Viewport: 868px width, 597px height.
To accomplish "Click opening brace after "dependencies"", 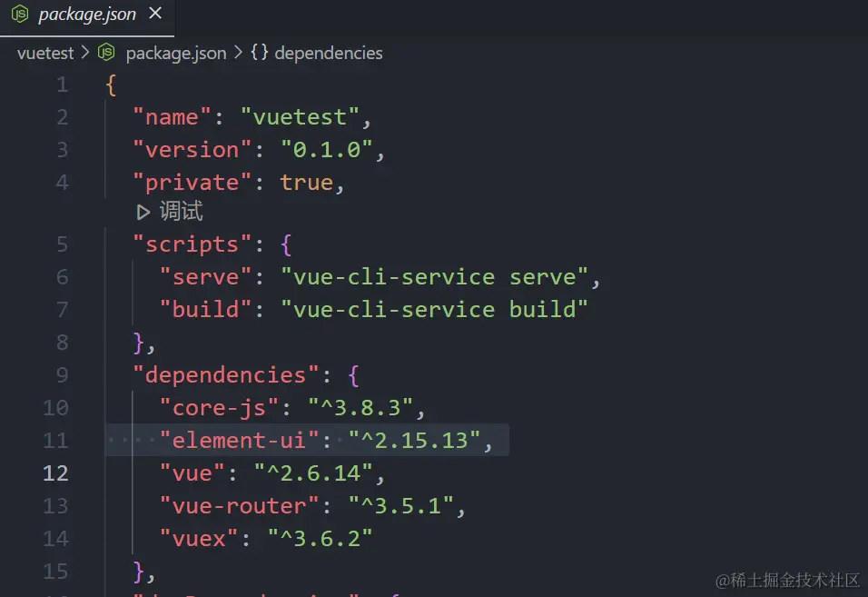I will [x=354, y=375].
